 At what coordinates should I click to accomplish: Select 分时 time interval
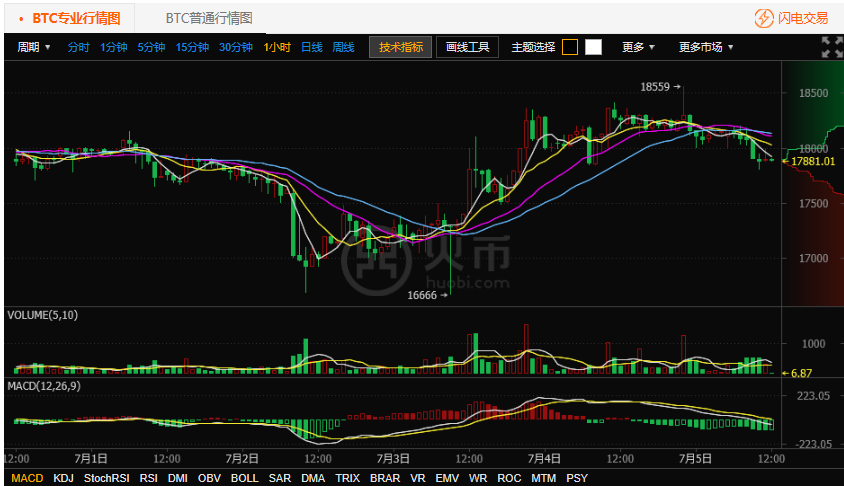coord(78,47)
